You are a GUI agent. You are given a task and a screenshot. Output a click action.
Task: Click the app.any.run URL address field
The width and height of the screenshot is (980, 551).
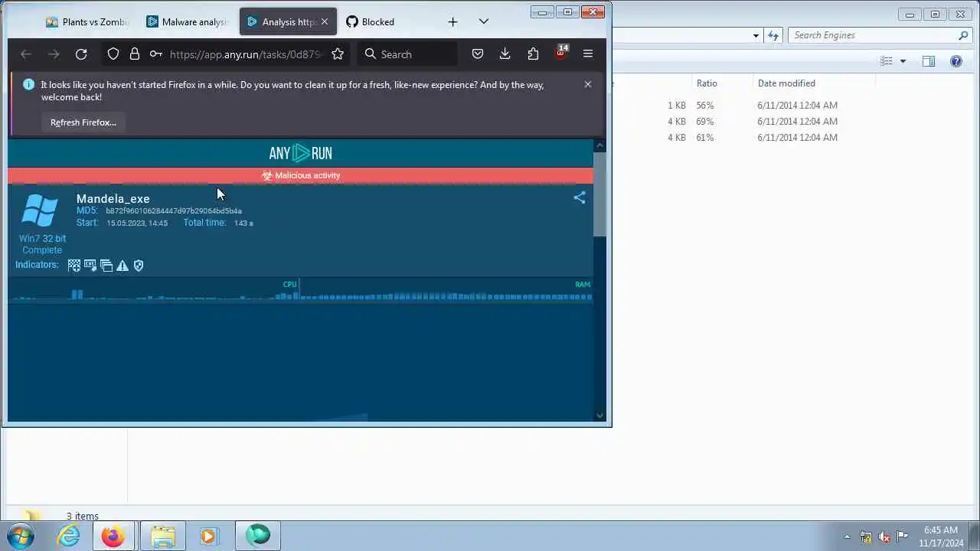[x=245, y=54]
